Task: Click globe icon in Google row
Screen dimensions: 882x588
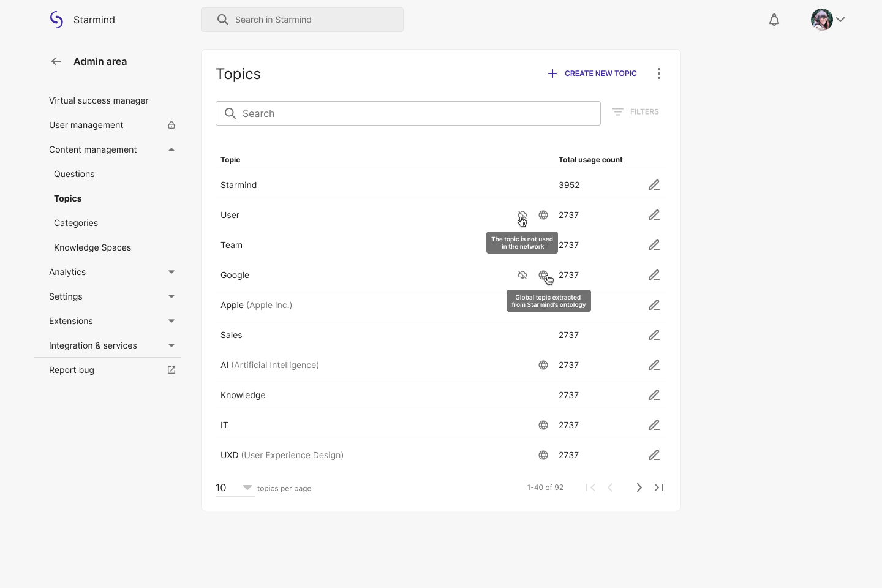Action: pyautogui.click(x=543, y=275)
